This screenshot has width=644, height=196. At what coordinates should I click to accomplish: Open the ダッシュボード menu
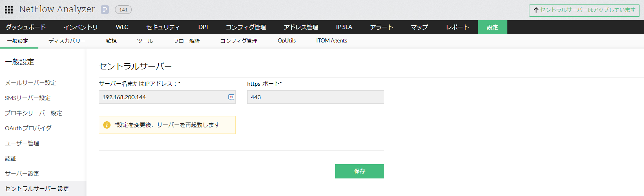[x=25, y=27]
